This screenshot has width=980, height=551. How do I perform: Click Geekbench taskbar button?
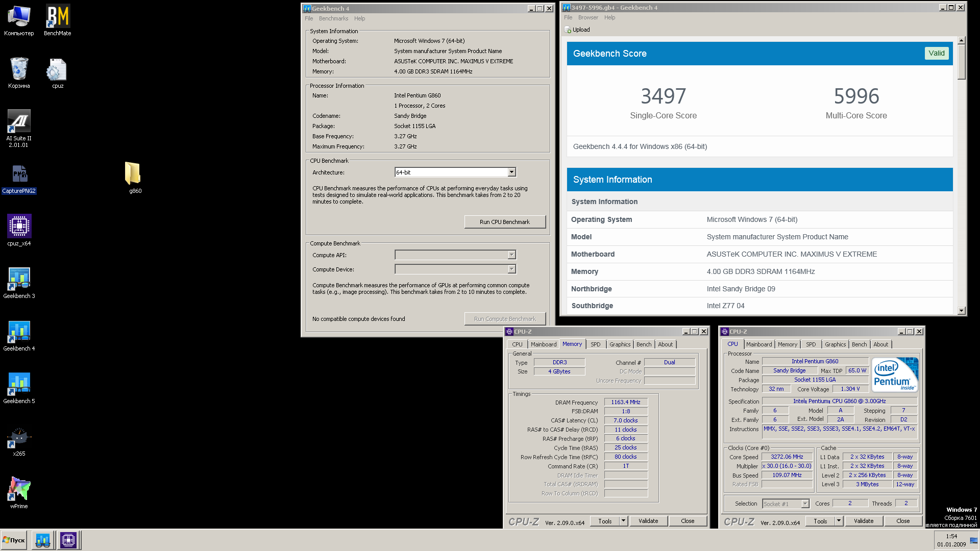click(x=43, y=540)
